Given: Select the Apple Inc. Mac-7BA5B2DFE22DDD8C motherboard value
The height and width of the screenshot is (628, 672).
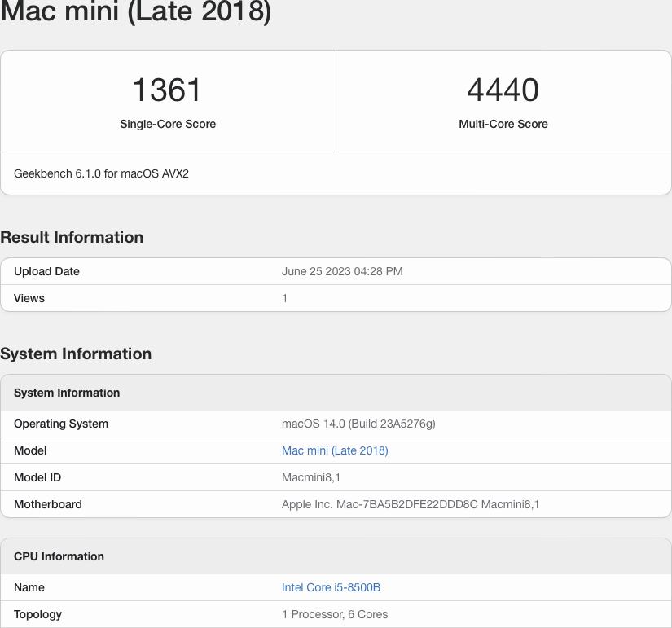Looking at the screenshot, I should pos(411,504).
